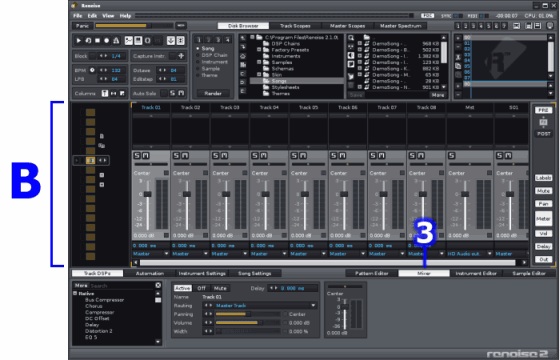Viewport: 560px width, 360px height.
Task: Expand the Native DSP effects group
Action: click(75, 294)
